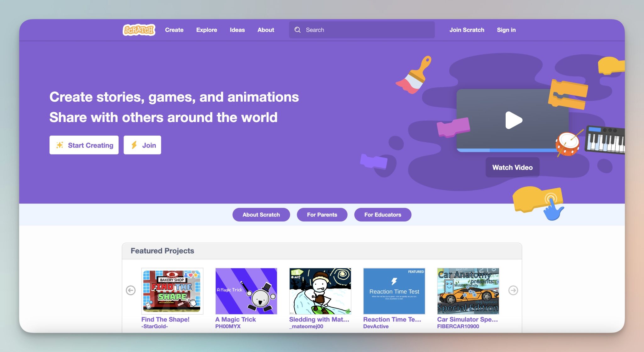Click the Start Creating button

point(84,145)
